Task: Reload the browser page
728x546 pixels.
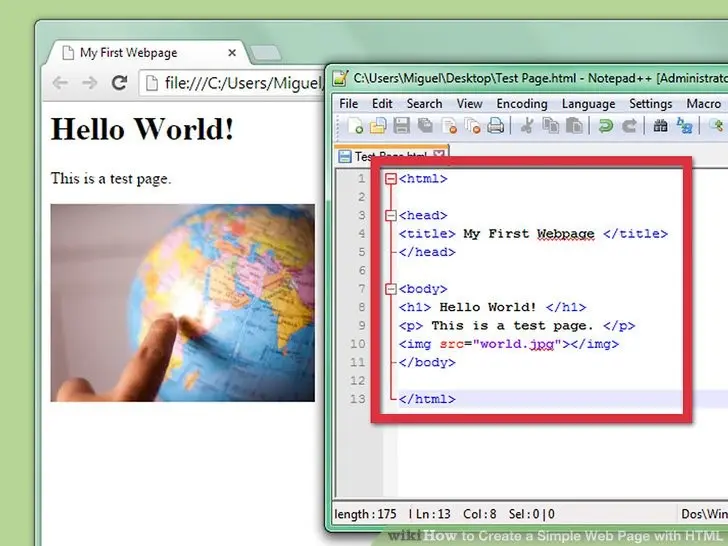Action: (119, 83)
